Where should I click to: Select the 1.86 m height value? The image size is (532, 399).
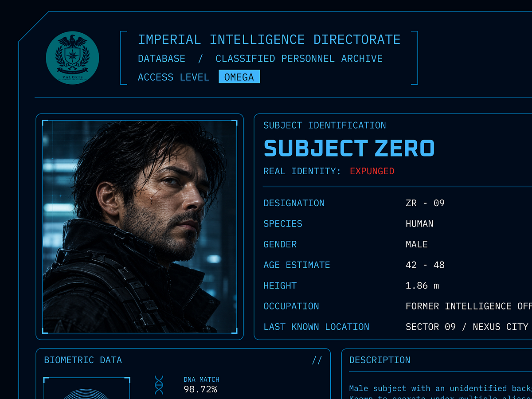422,286
